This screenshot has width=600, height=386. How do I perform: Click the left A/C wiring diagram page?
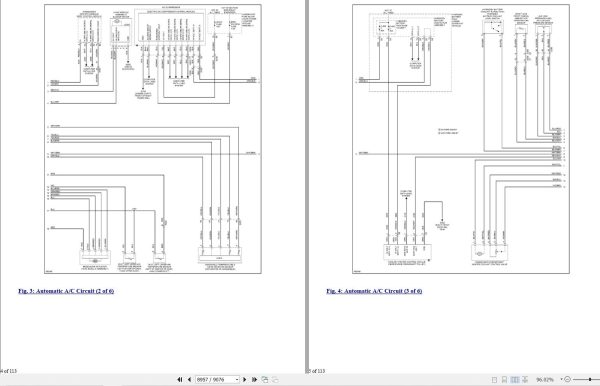153,139
